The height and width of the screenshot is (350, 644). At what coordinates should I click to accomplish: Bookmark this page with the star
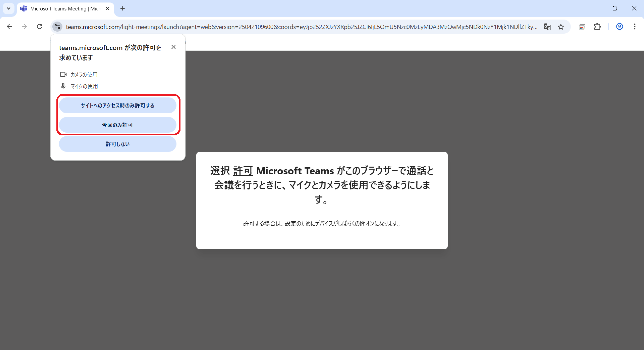tap(561, 27)
